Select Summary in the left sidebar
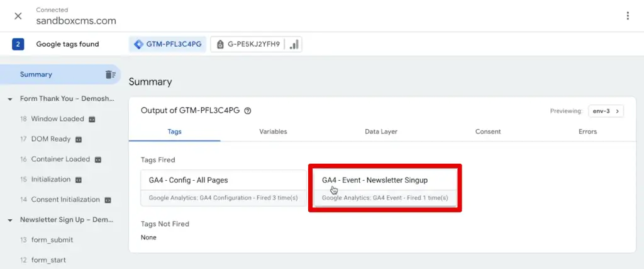 60,74
